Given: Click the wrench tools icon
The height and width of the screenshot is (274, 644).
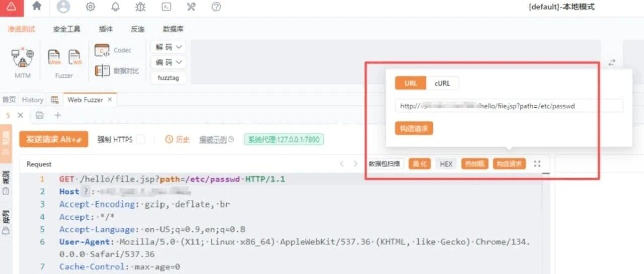Looking at the screenshot, I should tap(191, 7).
